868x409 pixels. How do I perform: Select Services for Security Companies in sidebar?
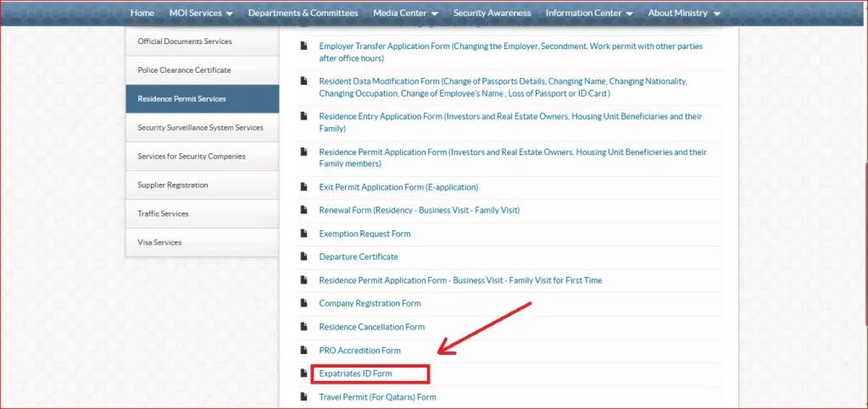click(x=202, y=157)
